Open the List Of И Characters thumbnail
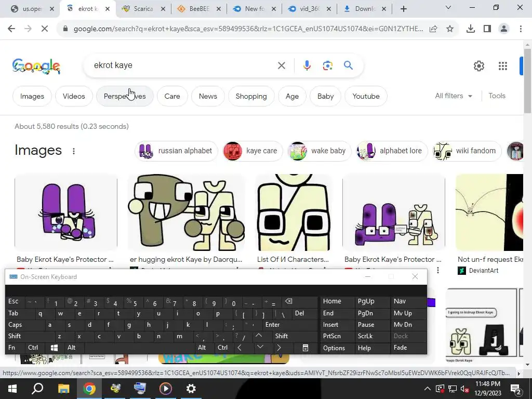 click(x=294, y=212)
